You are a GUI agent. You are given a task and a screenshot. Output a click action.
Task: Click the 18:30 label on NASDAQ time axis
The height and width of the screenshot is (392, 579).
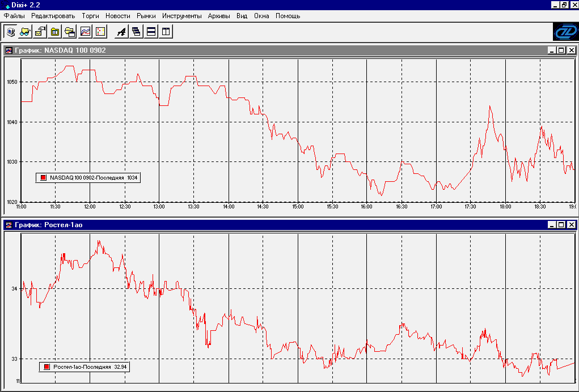(540, 207)
